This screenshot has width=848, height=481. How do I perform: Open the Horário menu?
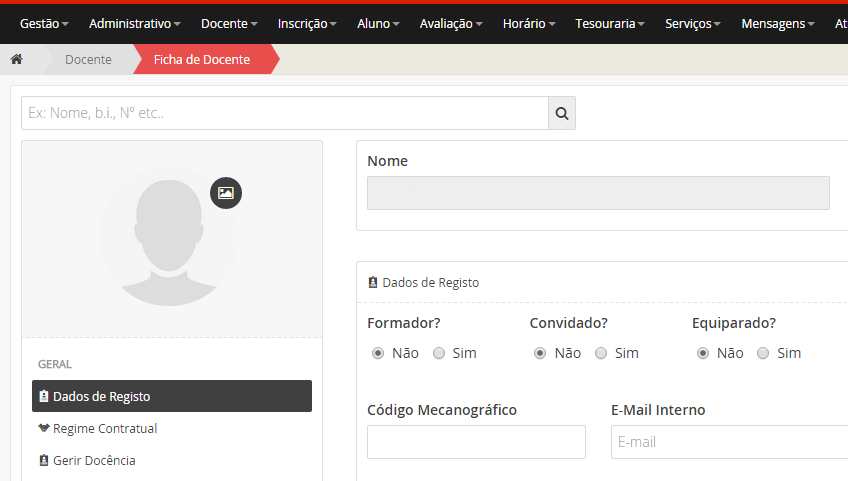[530, 23]
